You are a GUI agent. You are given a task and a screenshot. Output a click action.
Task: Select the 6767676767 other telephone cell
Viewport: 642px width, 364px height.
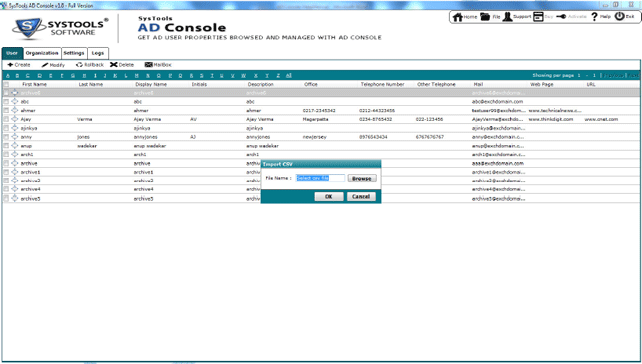(430, 137)
